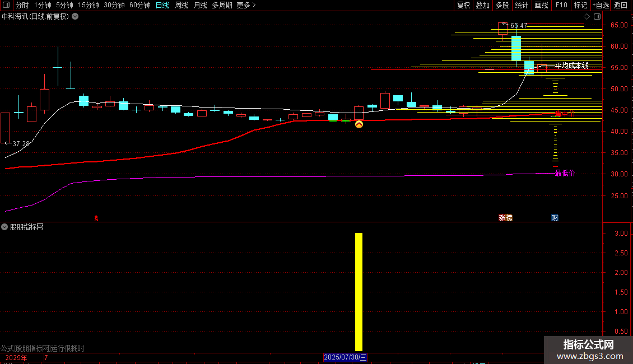Image resolution: width=633 pixels, height=364 pixels.
Task: Switch to 月线 monthly chart
Action: 200,5
